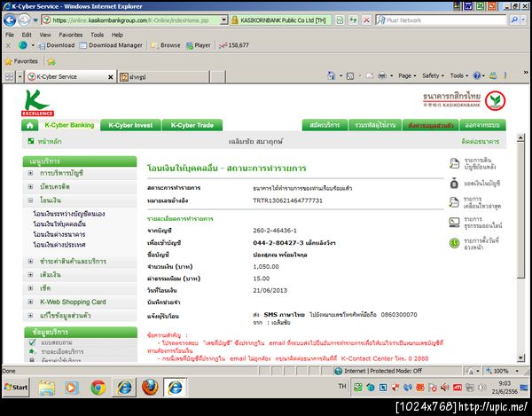Open the address bar history dropdown
532x416 pixels.
coord(224,20)
